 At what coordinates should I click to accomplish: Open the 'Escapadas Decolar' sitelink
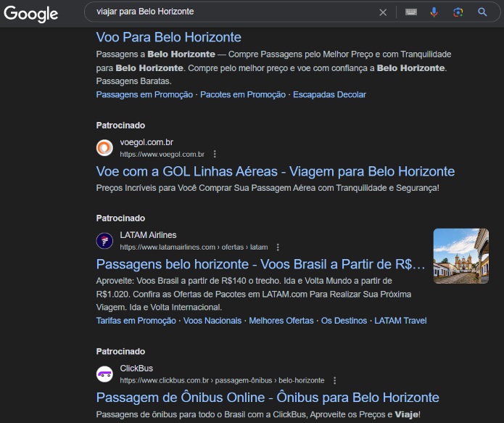click(x=329, y=94)
